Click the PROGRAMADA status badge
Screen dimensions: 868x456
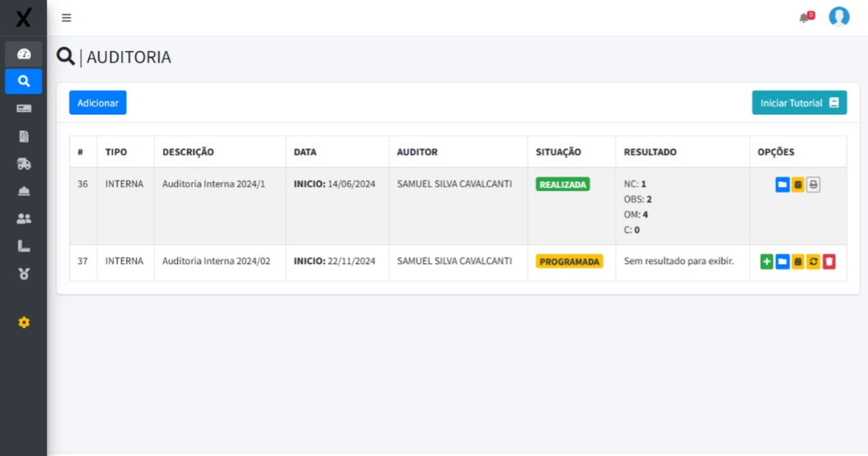569,261
